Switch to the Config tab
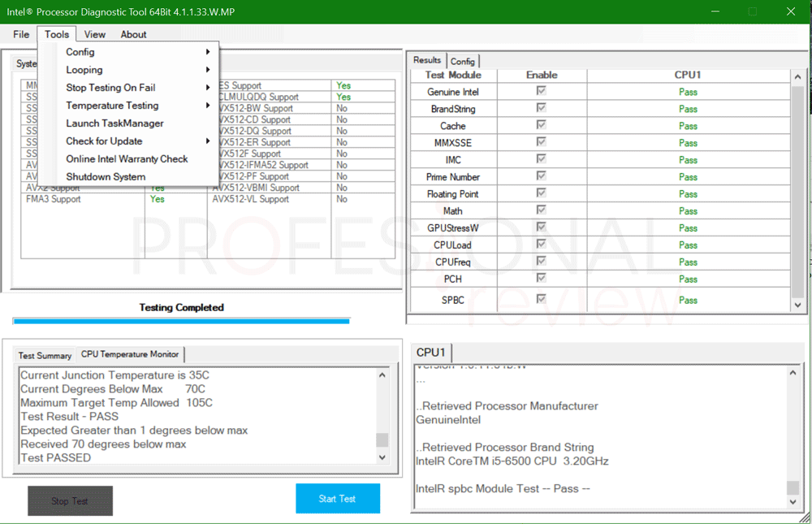 (463, 61)
